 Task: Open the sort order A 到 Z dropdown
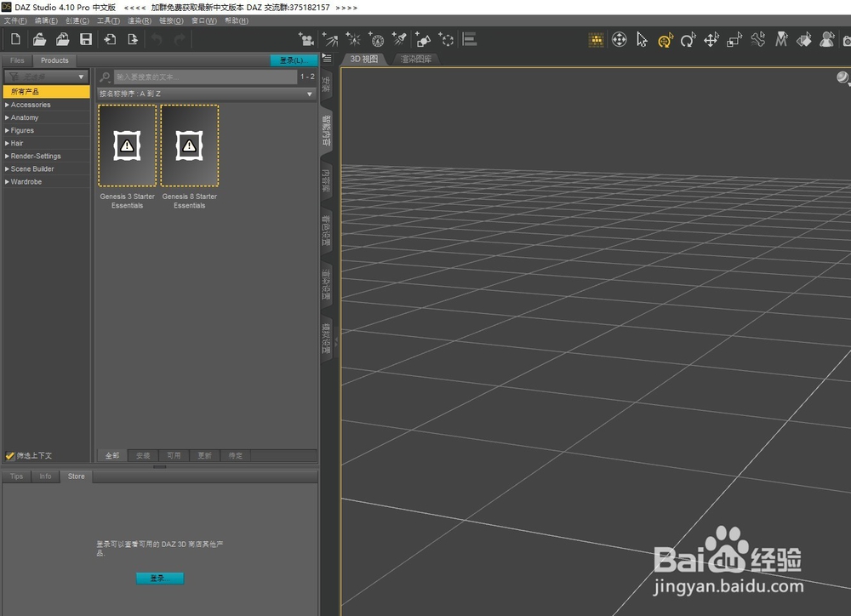(206, 94)
